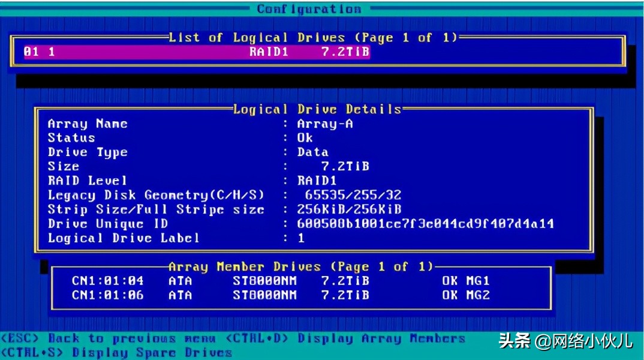
Task: Click the Drive Type value Data
Action: [x=312, y=152]
